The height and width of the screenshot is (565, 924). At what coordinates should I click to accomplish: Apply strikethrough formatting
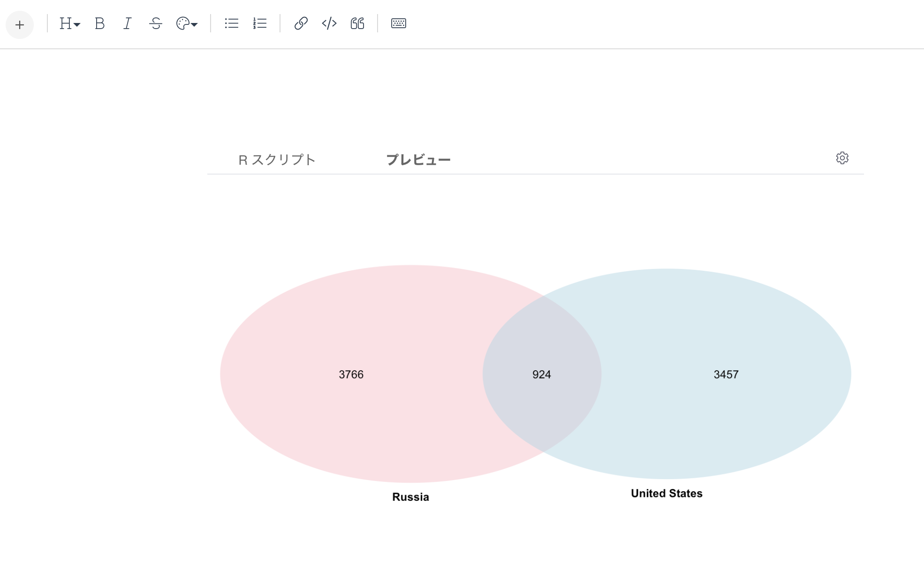click(156, 23)
